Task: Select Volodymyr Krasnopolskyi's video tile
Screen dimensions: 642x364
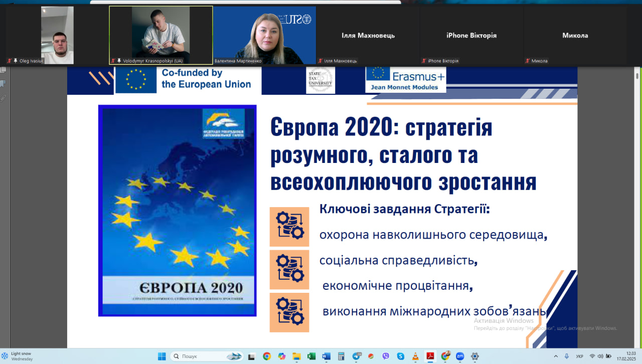Action: pos(161,35)
